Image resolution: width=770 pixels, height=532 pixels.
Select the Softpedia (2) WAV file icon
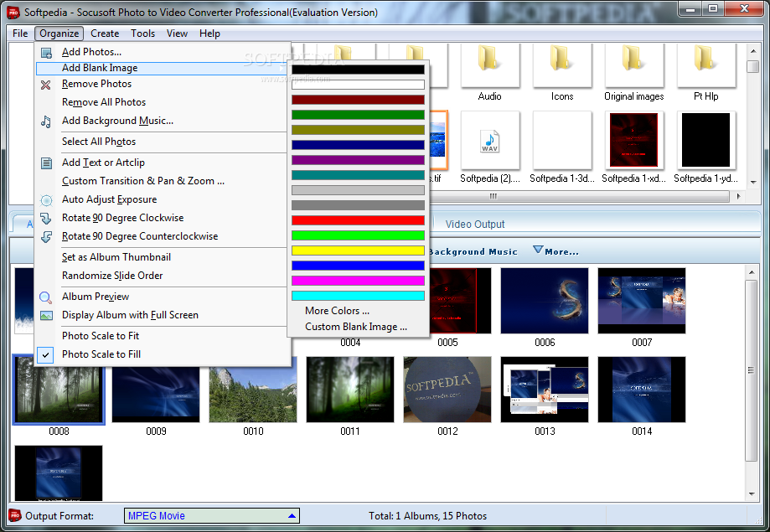click(x=489, y=142)
